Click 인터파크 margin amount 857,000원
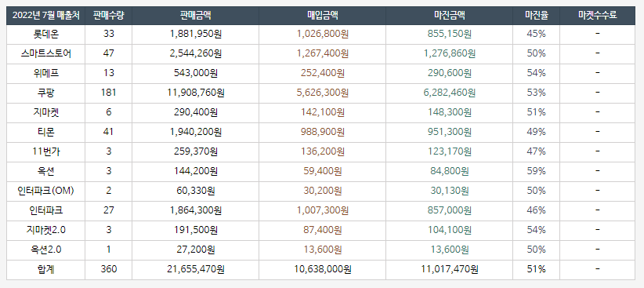Viewport: 644px width, 288px height. (450, 210)
